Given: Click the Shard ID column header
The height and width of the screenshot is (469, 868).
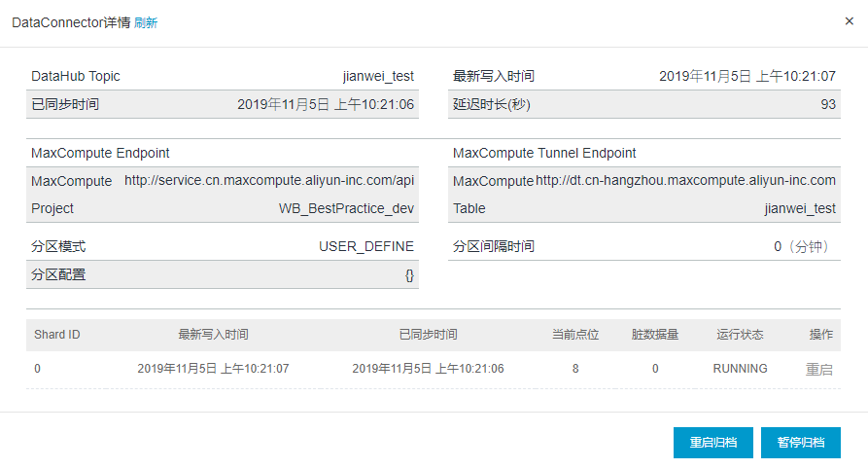Looking at the screenshot, I should pos(57,335).
